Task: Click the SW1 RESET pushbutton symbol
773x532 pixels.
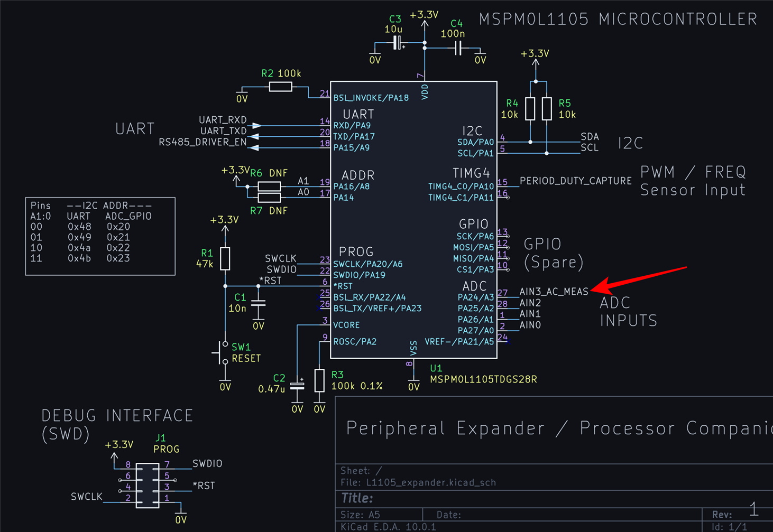Action: click(222, 353)
